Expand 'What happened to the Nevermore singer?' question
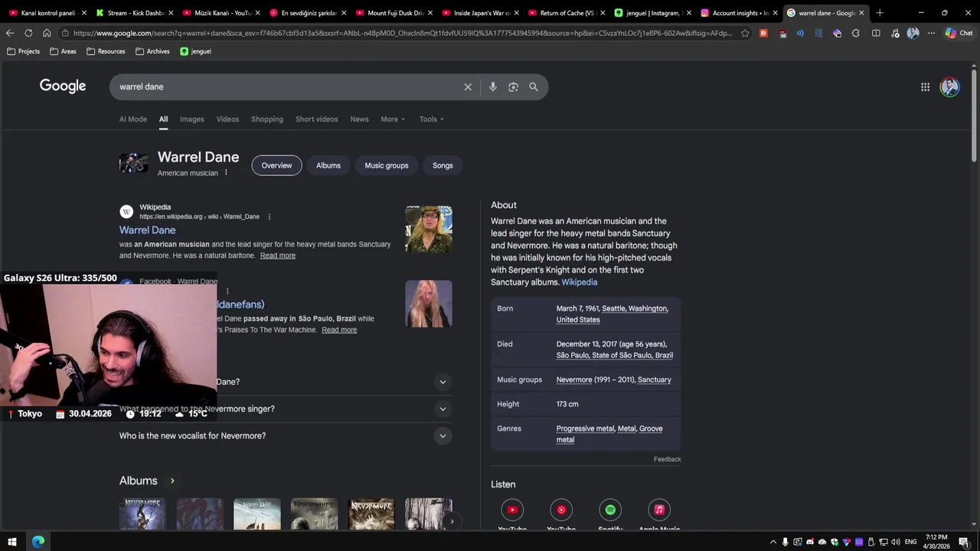The height and width of the screenshot is (551, 980). (x=286, y=409)
